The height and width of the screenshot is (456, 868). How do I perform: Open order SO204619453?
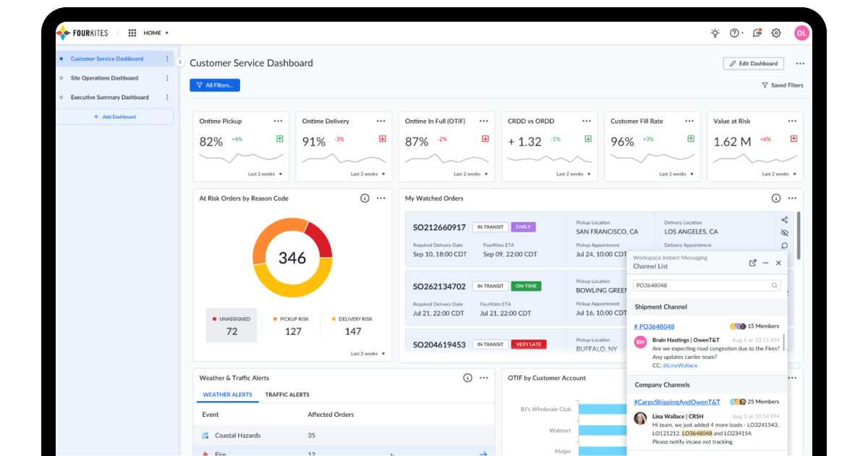[x=439, y=345]
